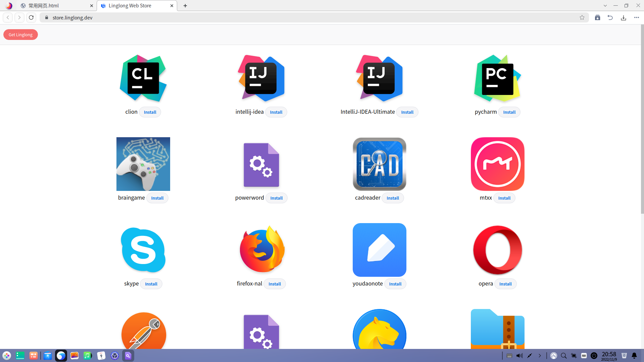This screenshot has height=362, width=644.
Task: Bookmark this page with the star
Action: [x=582, y=17]
